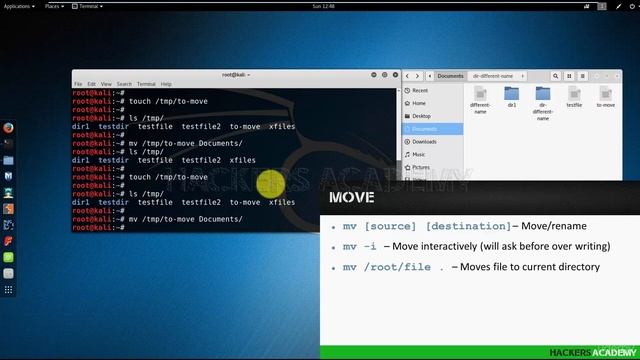
Task: Open the clock showing Sun 12:48
Action: tap(323, 6)
